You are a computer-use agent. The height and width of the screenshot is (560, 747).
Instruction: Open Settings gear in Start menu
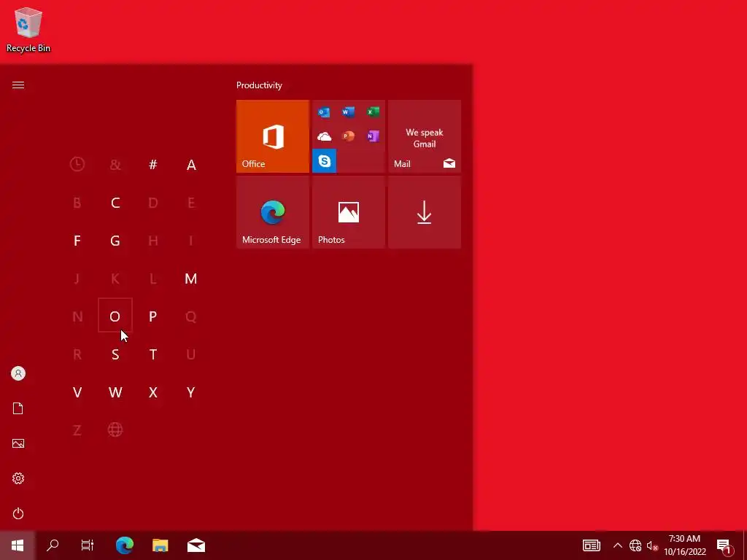point(18,478)
